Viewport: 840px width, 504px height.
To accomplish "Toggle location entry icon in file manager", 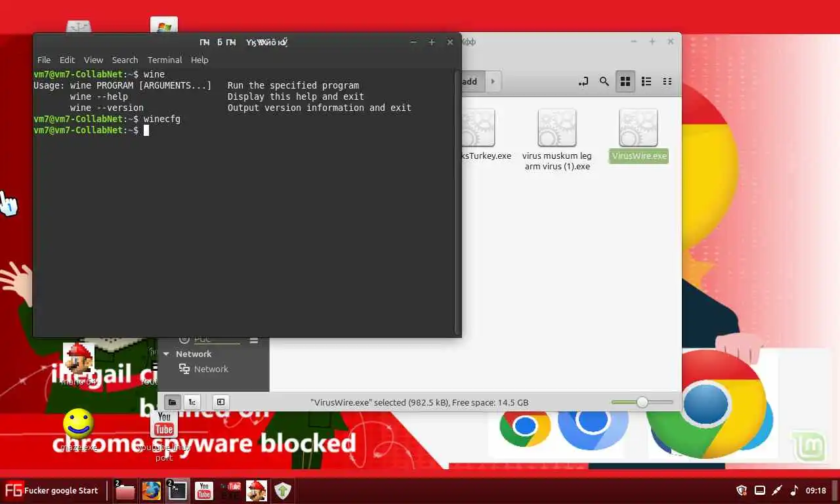I will point(583,81).
